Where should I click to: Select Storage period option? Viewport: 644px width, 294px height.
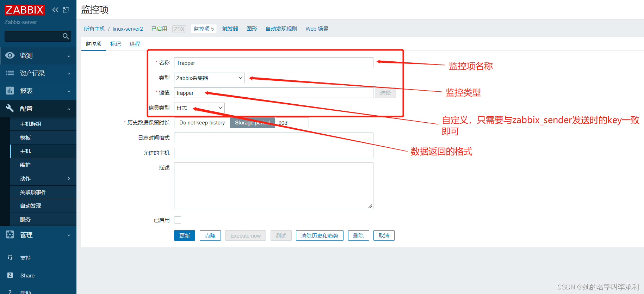coord(252,123)
